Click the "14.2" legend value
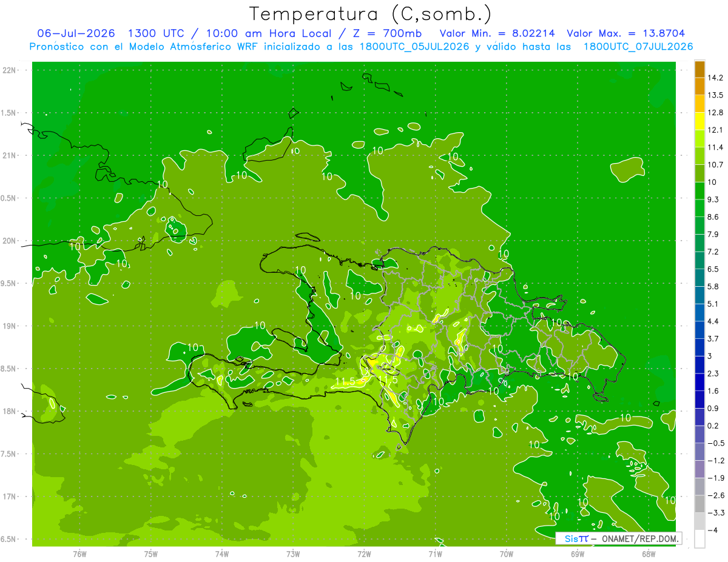Viewport: 728px width, 562px height. tap(716, 78)
